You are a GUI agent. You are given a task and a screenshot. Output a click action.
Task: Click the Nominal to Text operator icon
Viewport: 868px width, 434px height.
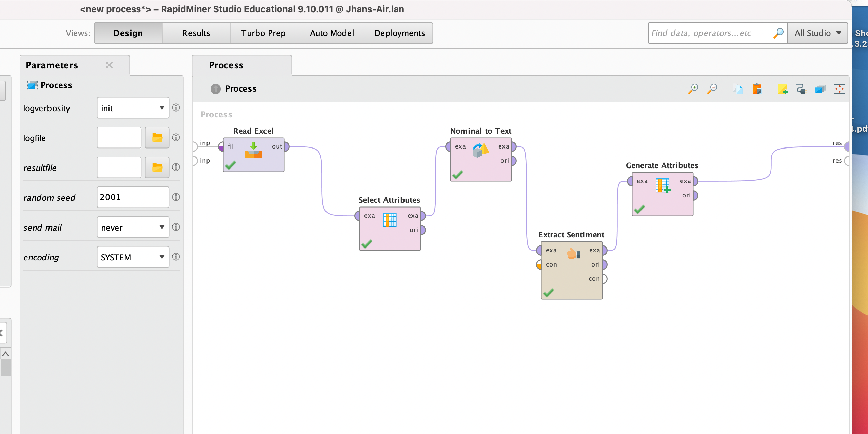tap(481, 150)
